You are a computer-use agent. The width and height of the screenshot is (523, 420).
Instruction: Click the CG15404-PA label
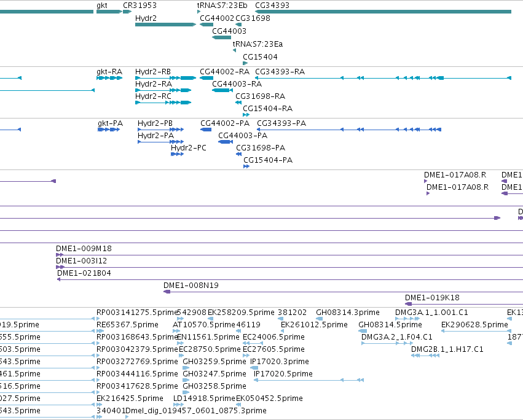tap(268, 160)
